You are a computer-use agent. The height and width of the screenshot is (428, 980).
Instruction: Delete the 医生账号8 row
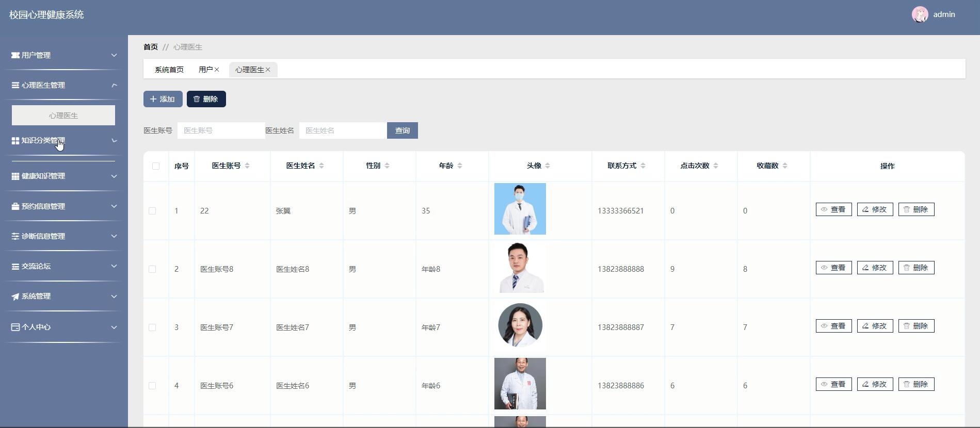917,268
